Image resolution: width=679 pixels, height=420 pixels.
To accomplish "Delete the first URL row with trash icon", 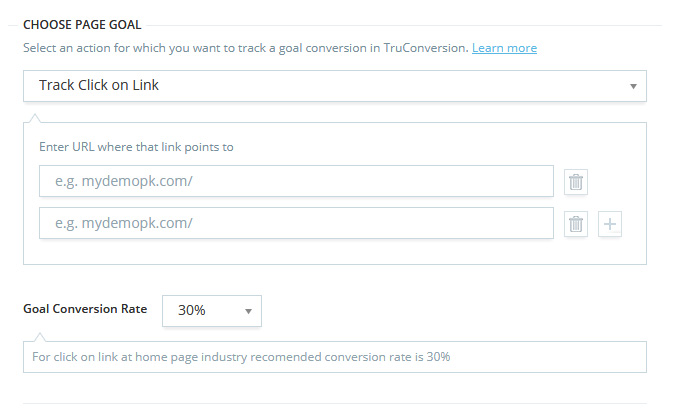I will (576, 182).
